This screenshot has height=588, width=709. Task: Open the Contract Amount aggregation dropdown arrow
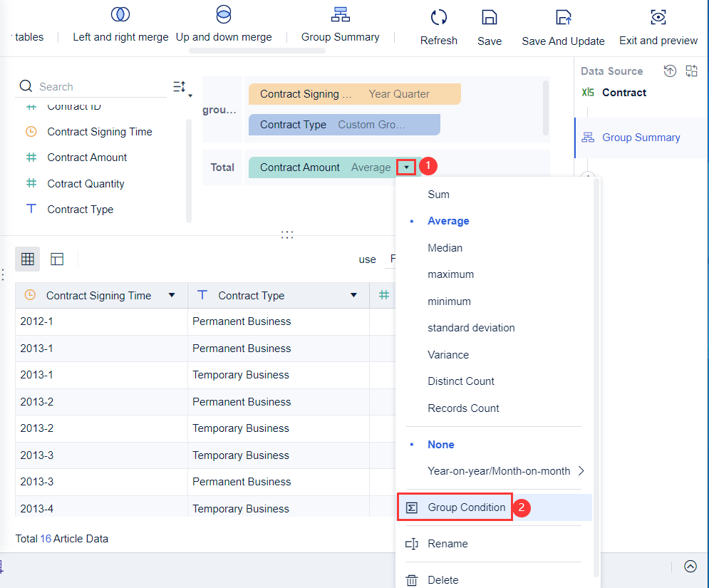click(x=406, y=167)
